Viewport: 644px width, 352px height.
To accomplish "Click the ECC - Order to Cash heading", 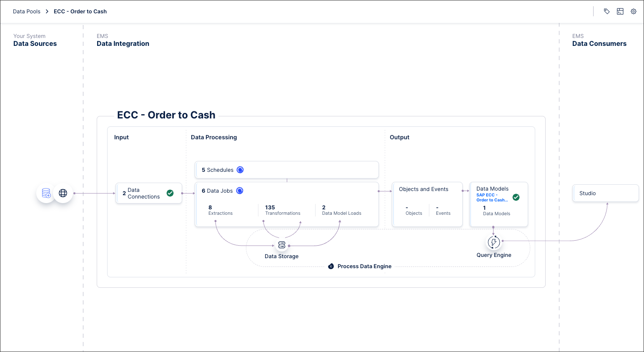I will tap(166, 115).
